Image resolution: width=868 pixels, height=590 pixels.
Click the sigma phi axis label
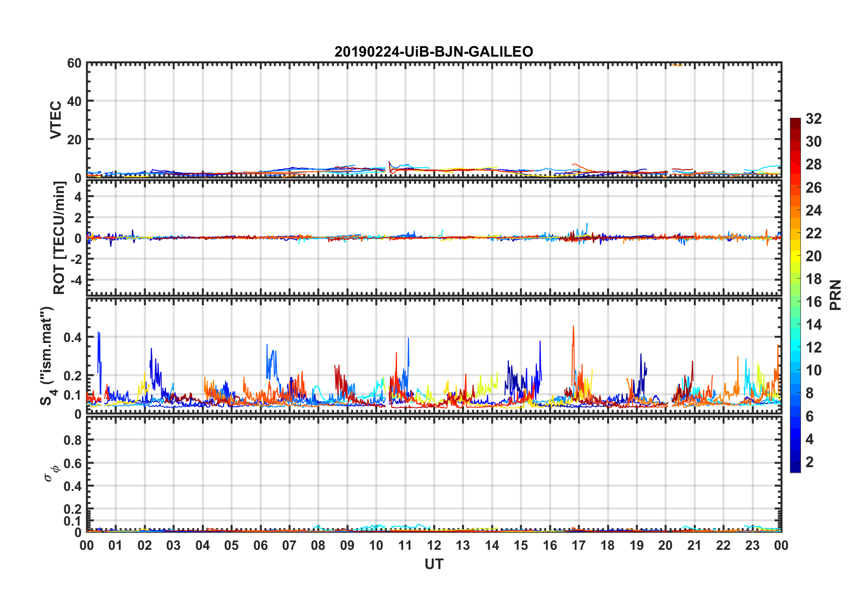click(x=51, y=473)
